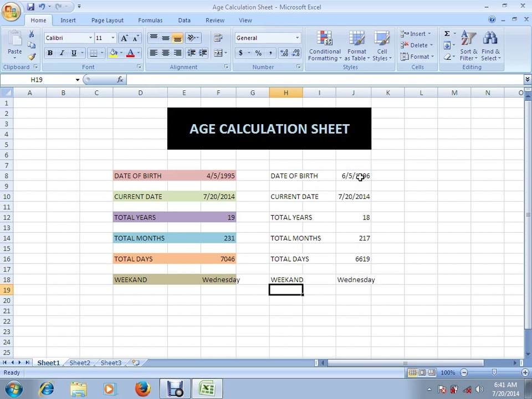Open Format cells menu
Viewport: 532px width, 399px height.
[417, 57]
